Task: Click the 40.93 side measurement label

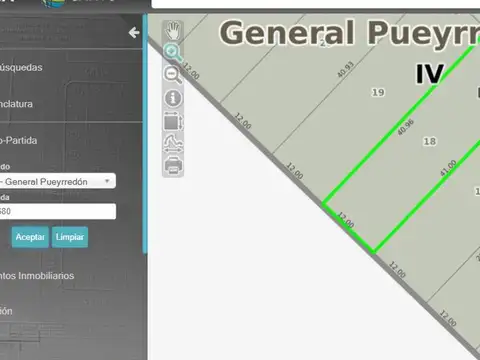Action: 345,70
